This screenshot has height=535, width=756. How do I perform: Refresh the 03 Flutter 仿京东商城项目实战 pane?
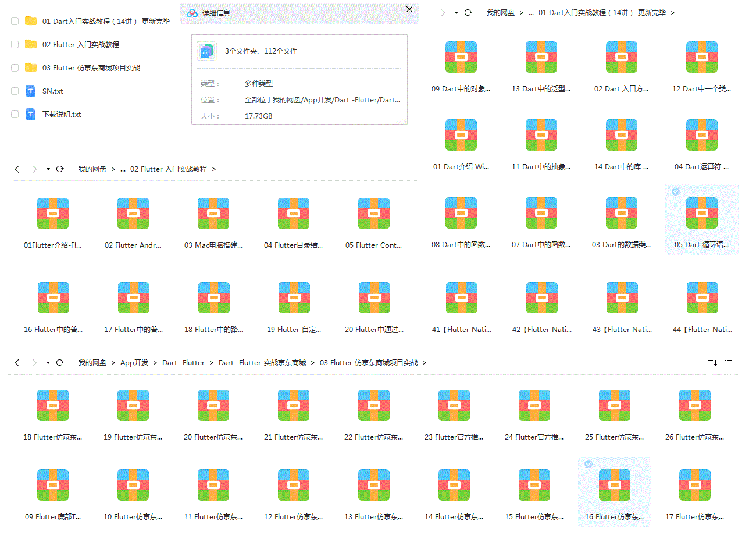point(59,362)
